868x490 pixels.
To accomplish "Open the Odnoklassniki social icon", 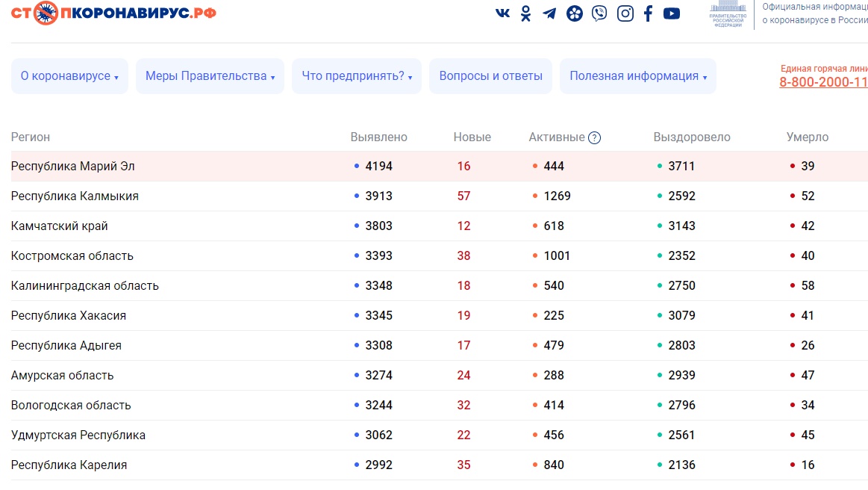I will click(x=526, y=13).
